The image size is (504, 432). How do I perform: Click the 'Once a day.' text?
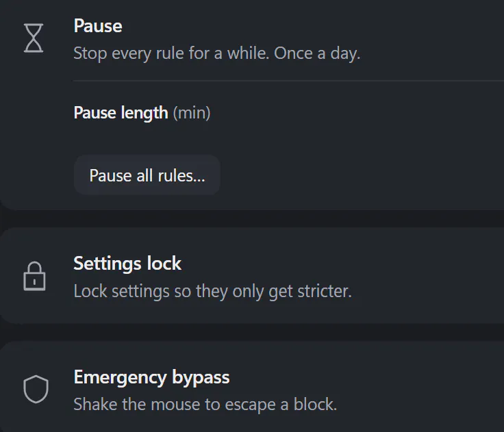tap(317, 53)
